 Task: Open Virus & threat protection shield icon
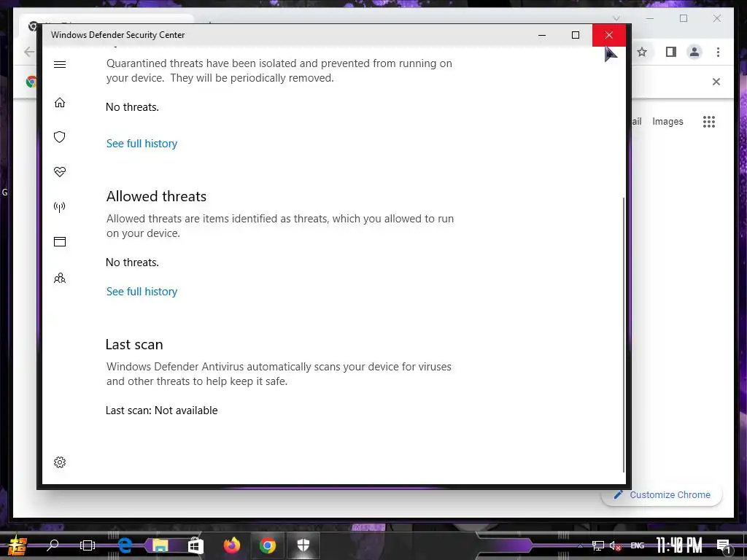tap(60, 137)
